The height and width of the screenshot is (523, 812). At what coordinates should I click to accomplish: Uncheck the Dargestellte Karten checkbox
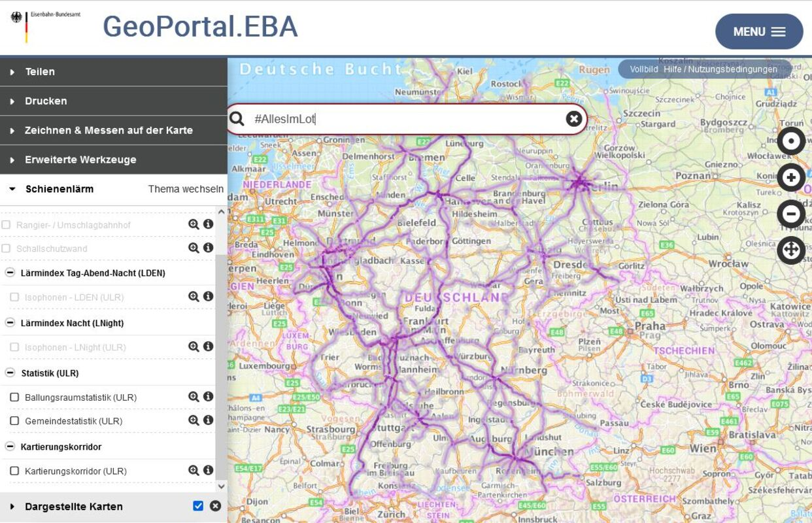tap(198, 506)
